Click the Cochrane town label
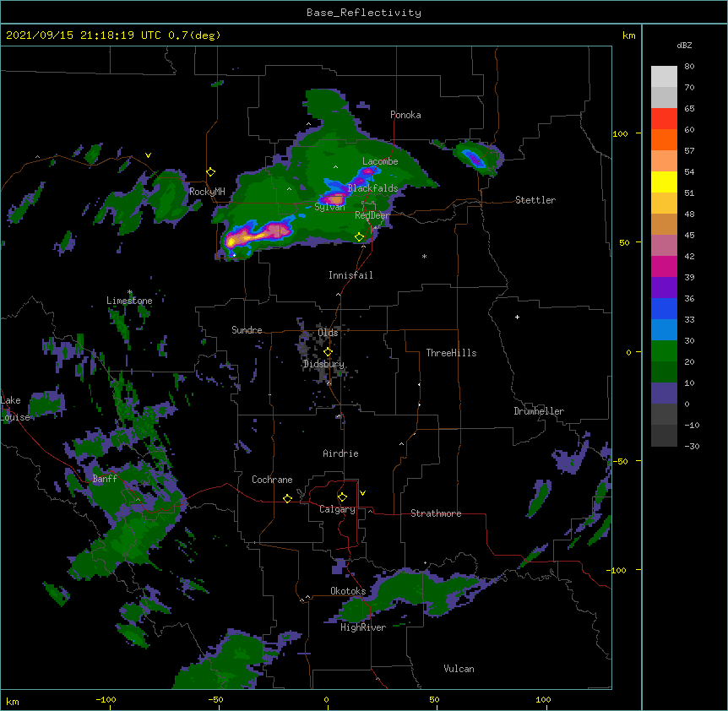This screenshot has height=711, width=728. click(x=272, y=480)
